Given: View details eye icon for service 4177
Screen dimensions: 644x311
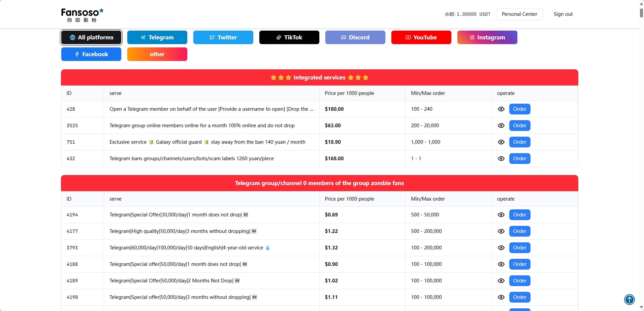Looking at the screenshot, I should (x=501, y=231).
